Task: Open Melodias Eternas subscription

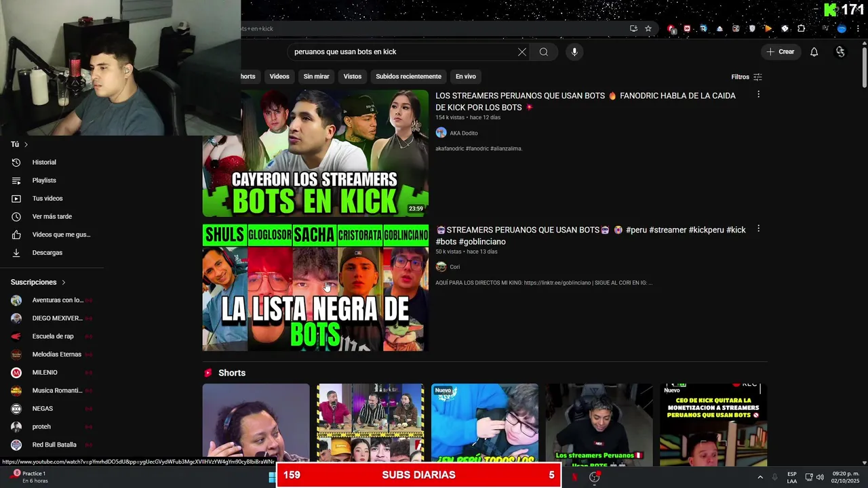Action: [x=52, y=354]
